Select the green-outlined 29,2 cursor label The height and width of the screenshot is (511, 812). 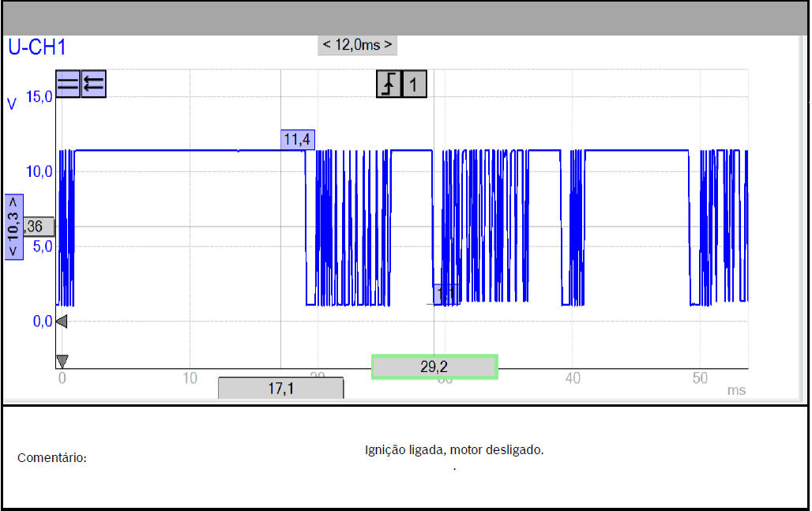tap(434, 367)
